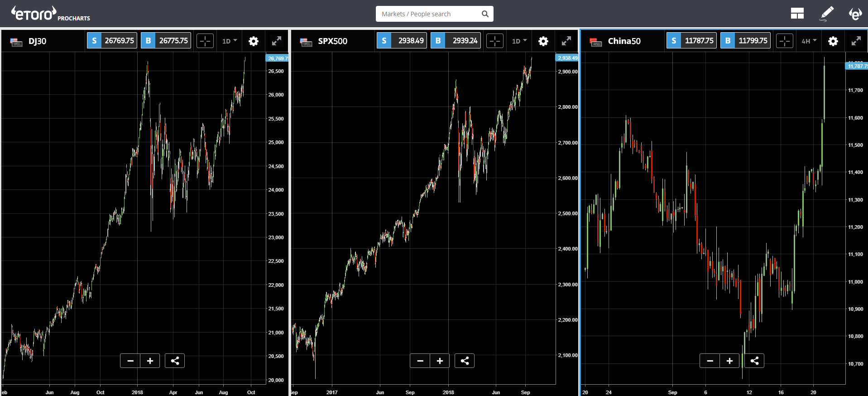Expand the SPX500 chart to fullscreen
868x396 pixels.
point(566,41)
